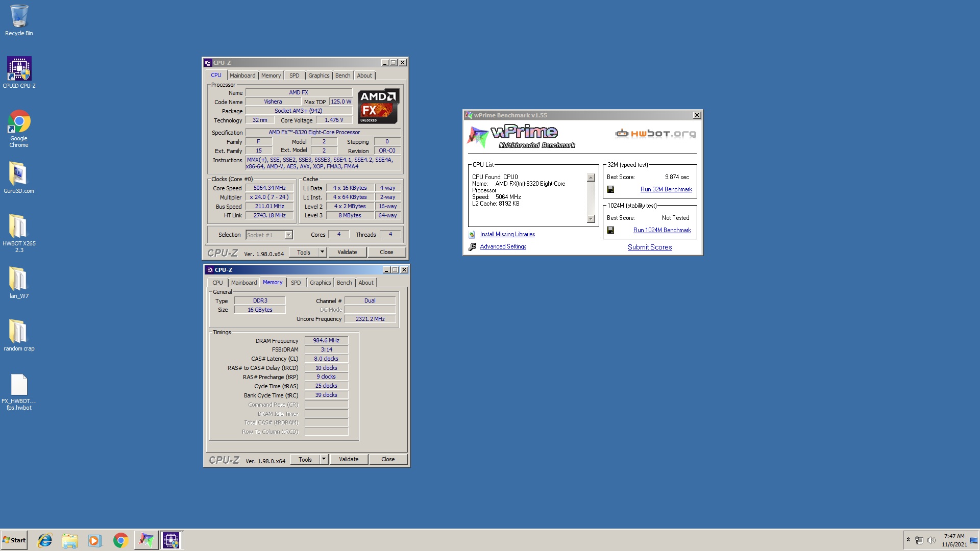Click the Submit Scores link

point(650,247)
